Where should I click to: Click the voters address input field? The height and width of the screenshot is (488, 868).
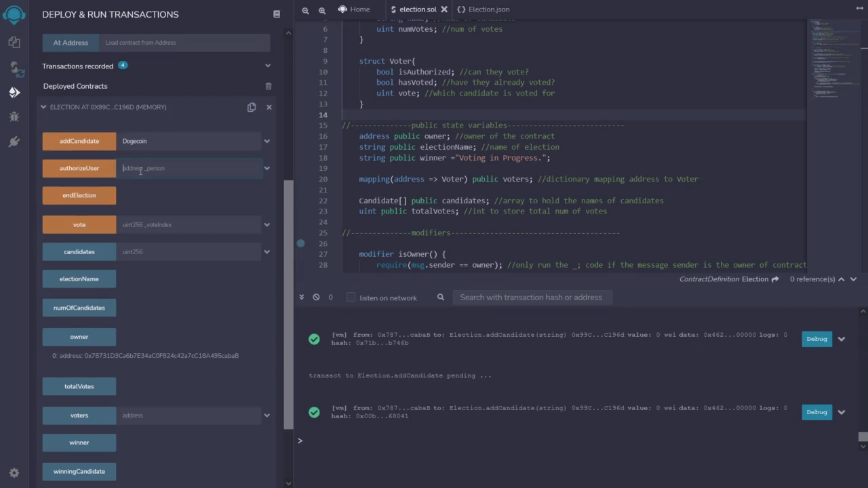(189, 415)
